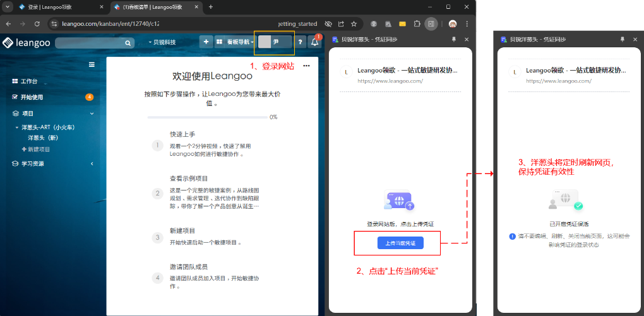
Task: Open 工作台 in the sidebar
Action: (25, 81)
